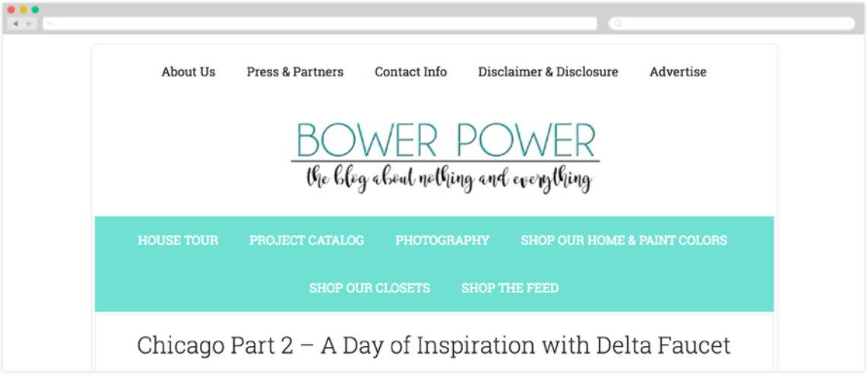Viewport: 868px width, 375px height.
Task: Select the Advertise menu link
Action: click(x=678, y=72)
